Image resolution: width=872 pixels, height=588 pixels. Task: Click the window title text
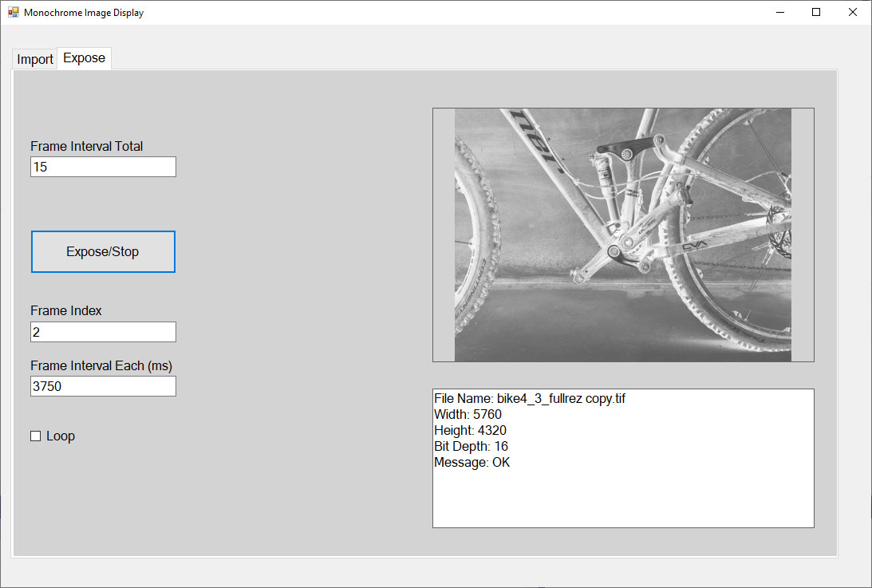click(84, 13)
